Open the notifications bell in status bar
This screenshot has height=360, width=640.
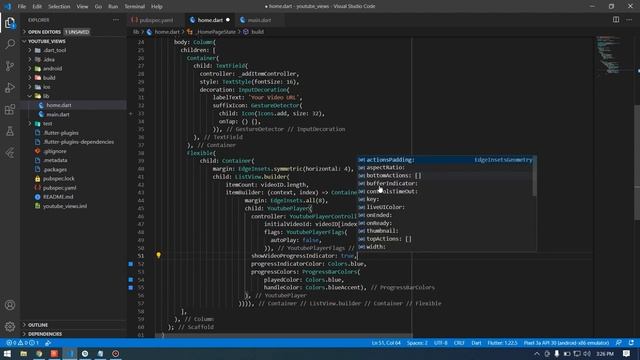(x=631, y=343)
